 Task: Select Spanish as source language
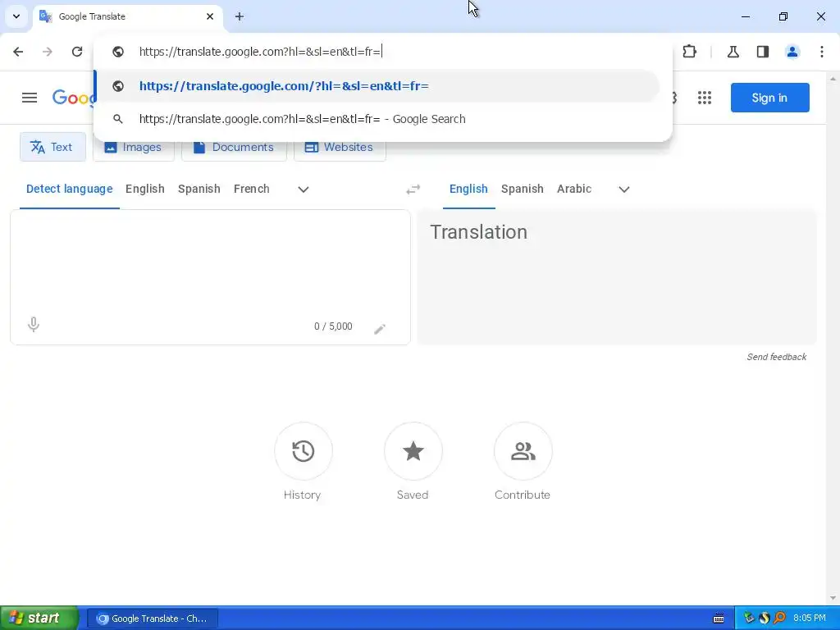pos(199,189)
